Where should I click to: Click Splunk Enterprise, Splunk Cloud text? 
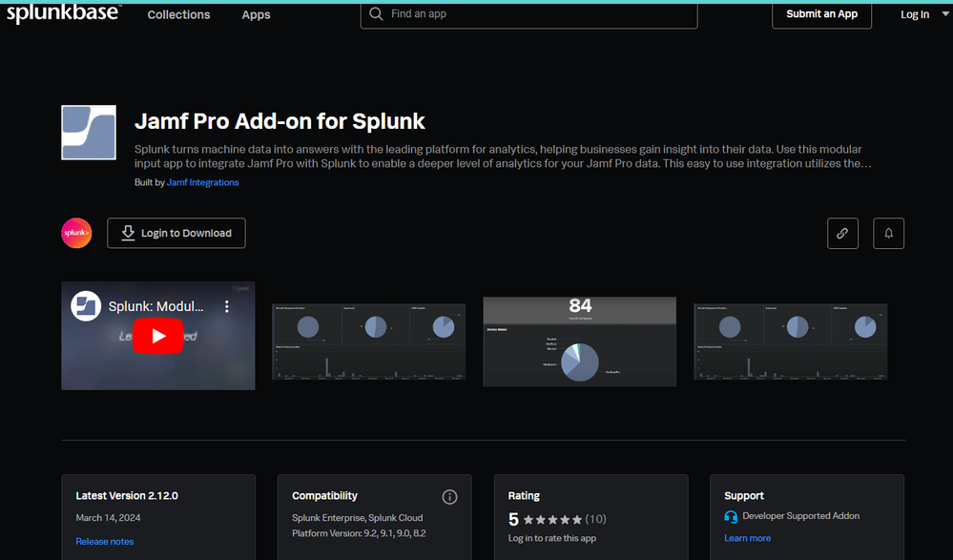[x=358, y=518]
